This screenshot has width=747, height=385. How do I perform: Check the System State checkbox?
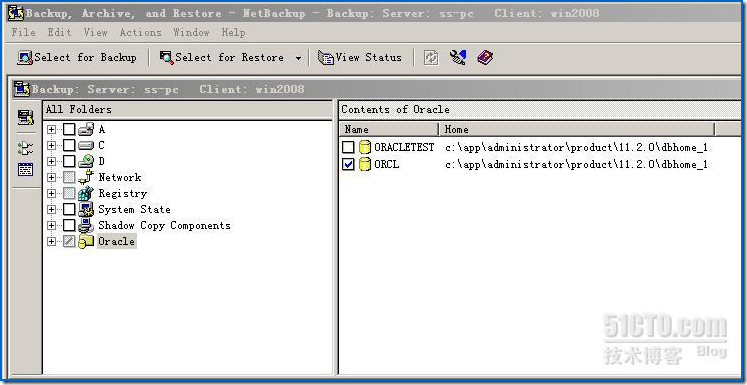pyautogui.click(x=70, y=210)
